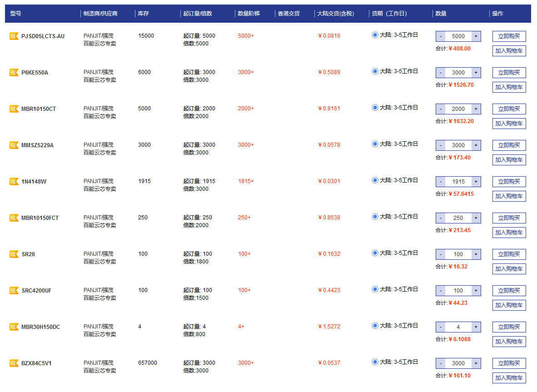Click the stock badge icon beside SR26

(x=14, y=254)
